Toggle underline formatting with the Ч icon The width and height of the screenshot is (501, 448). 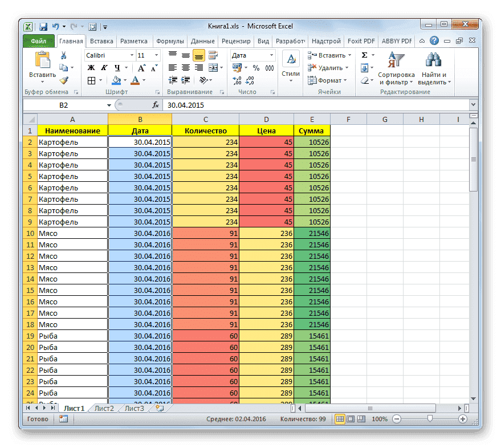click(x=117, y=67)
